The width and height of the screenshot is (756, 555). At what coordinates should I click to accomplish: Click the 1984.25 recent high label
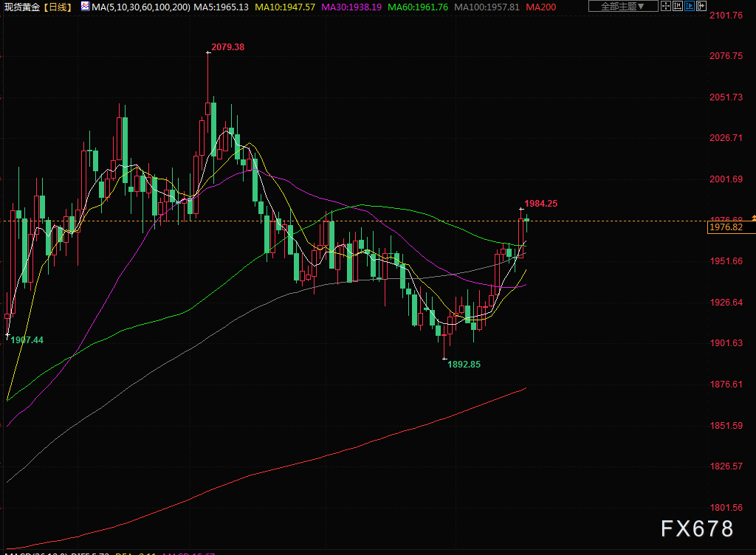540,203
